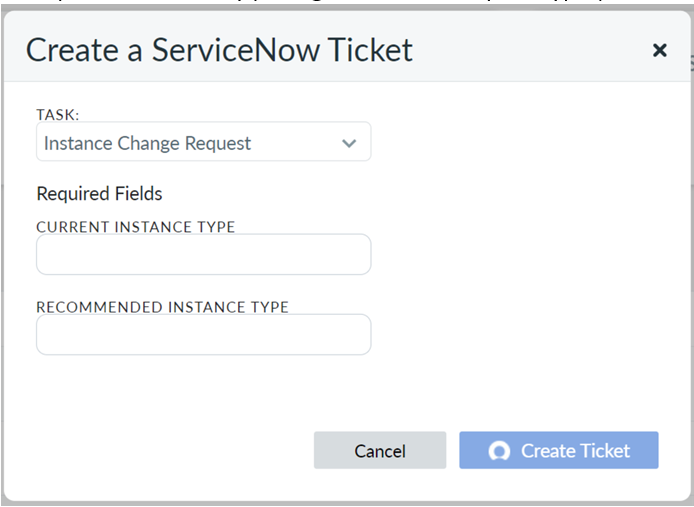Expand the Task dropdown chevron arrow

tap(349, 143)
